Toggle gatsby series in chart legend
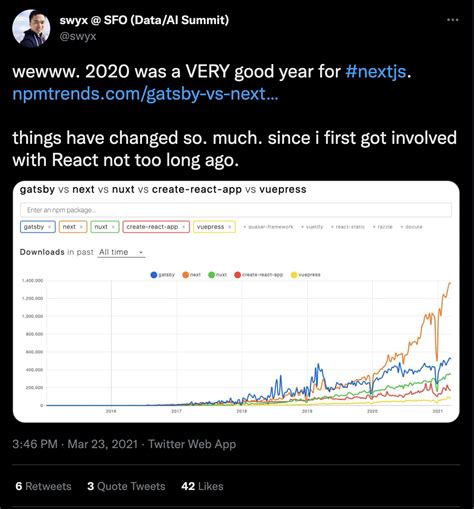This screenshot has width=474, height=509. (x=163, y=275)
